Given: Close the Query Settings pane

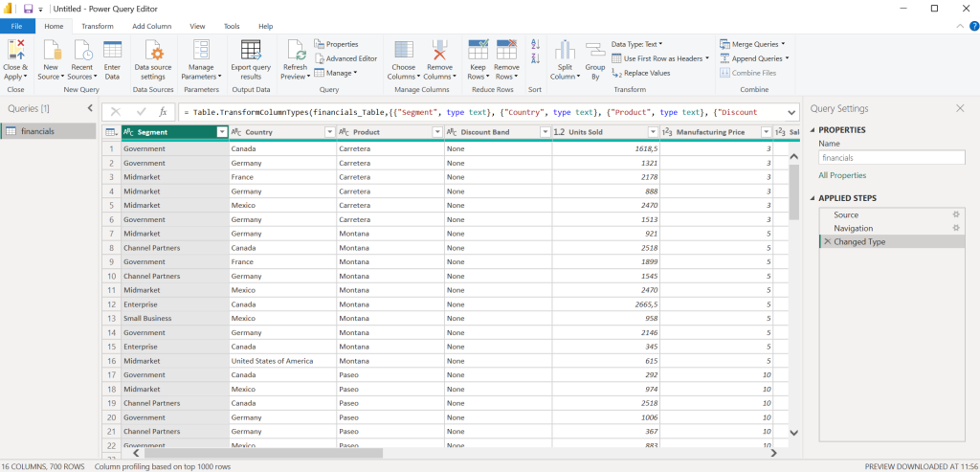Looking at the screenshot, I should pyautogui.click(x=961, y=109).
